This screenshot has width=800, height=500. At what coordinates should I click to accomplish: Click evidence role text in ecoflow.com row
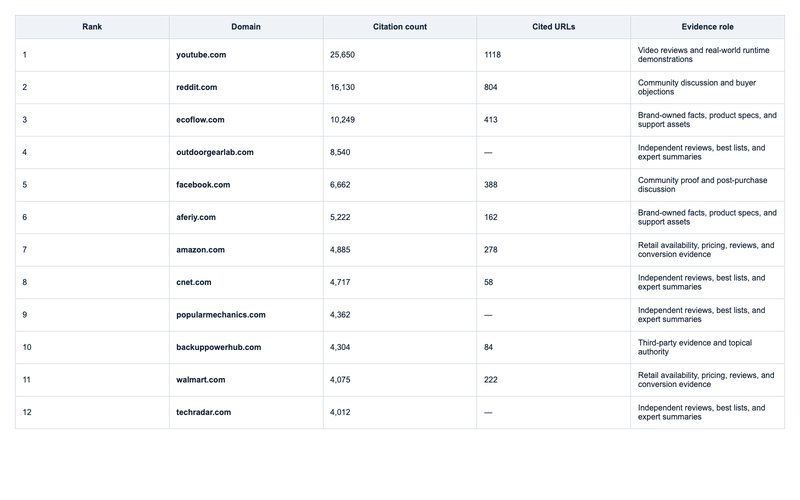(707, 120)
